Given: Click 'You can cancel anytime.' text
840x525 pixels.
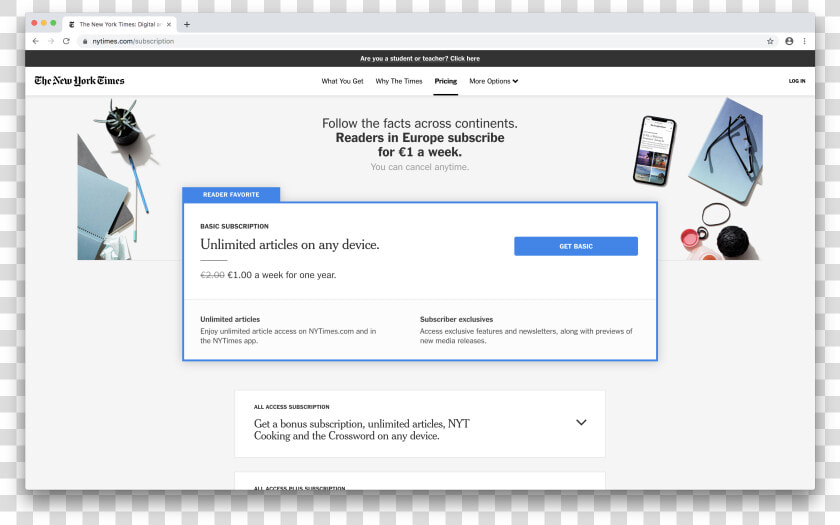Looking at the screenshot, I should pos(419,167).
